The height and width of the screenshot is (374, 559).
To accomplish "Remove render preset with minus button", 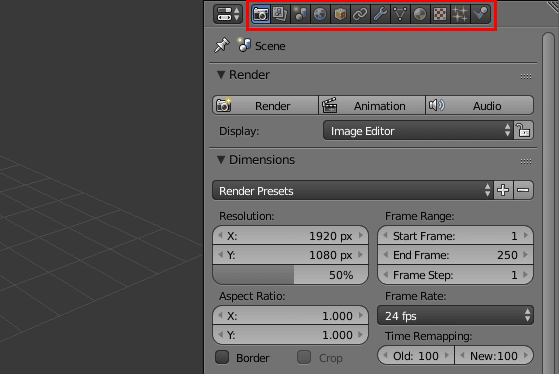I will tap(523, 190).
